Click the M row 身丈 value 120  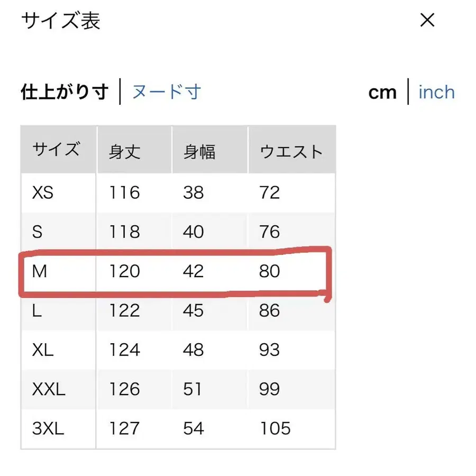pos(124,271)
